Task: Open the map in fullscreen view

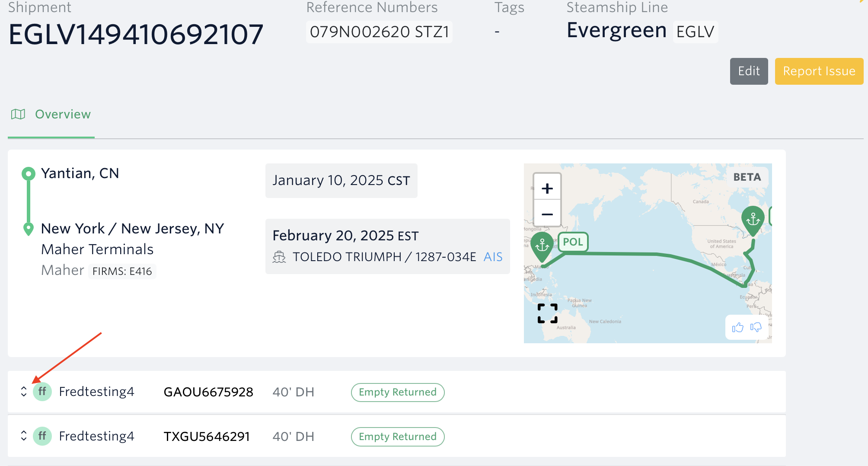Action: (x=547, y=313)
